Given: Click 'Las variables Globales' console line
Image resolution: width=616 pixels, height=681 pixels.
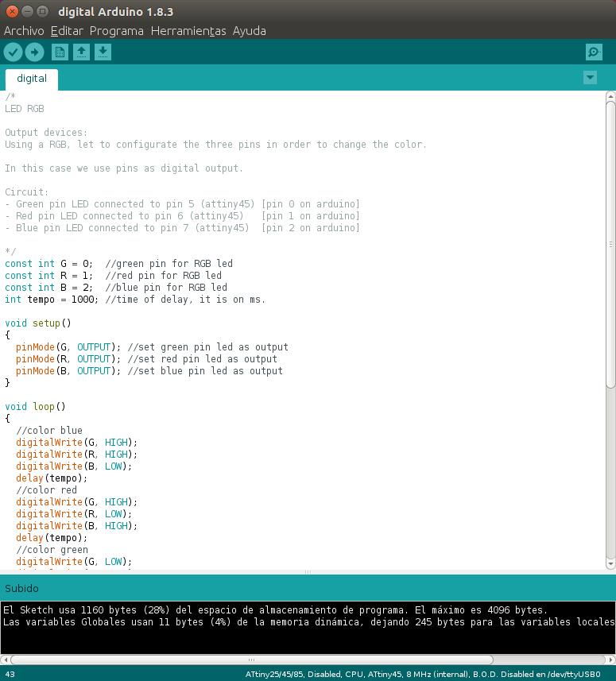Looking at the screenshot, I should [x=308, y=622].
